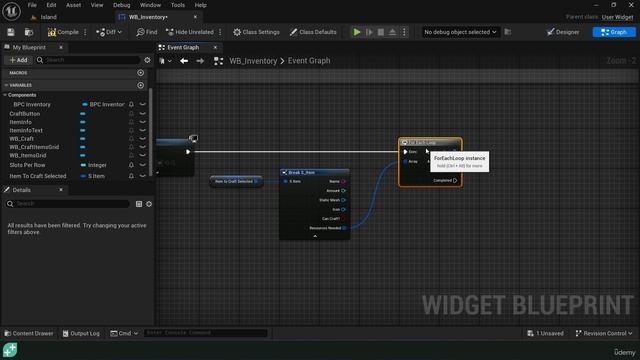
Task: Open the Window menu
Action: (150, 5)
